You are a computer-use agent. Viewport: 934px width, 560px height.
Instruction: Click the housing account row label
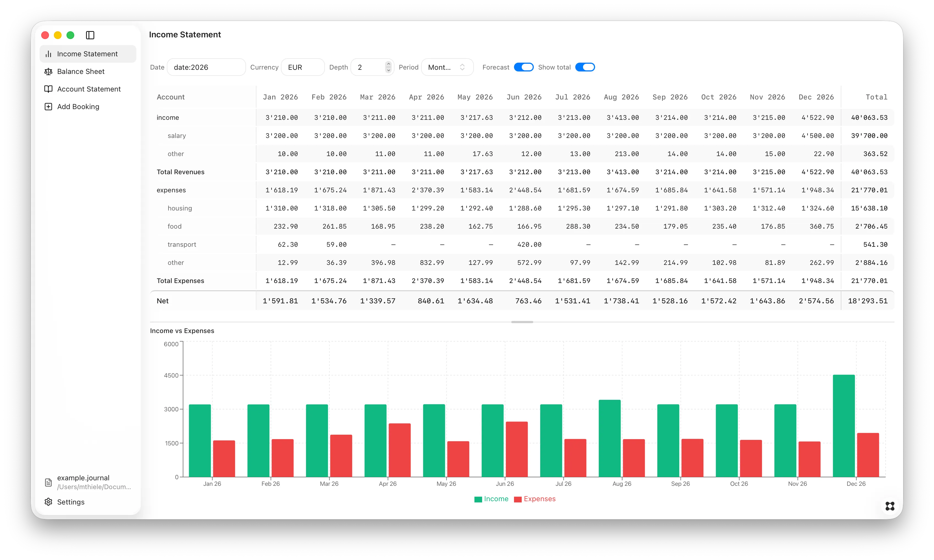tap(180, 208)
